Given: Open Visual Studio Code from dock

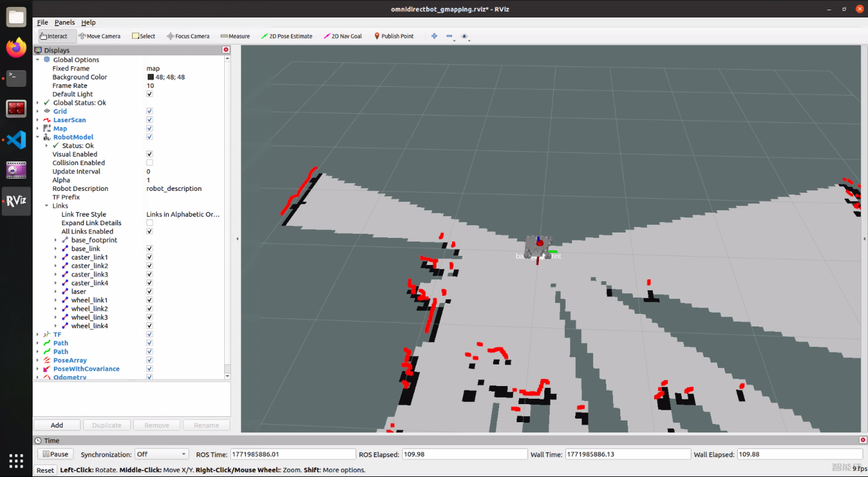Looking at the screenshot, I should click(x=16, y=139).
